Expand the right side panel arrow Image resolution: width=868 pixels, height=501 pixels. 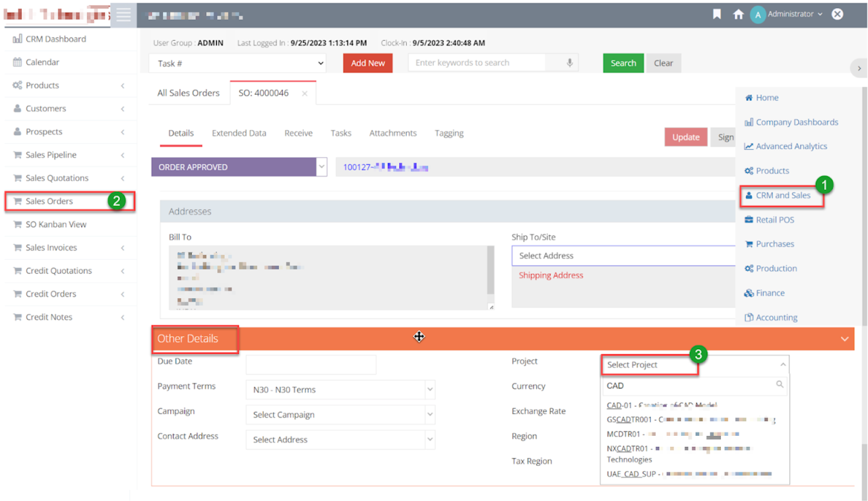[x=859, y=68]
